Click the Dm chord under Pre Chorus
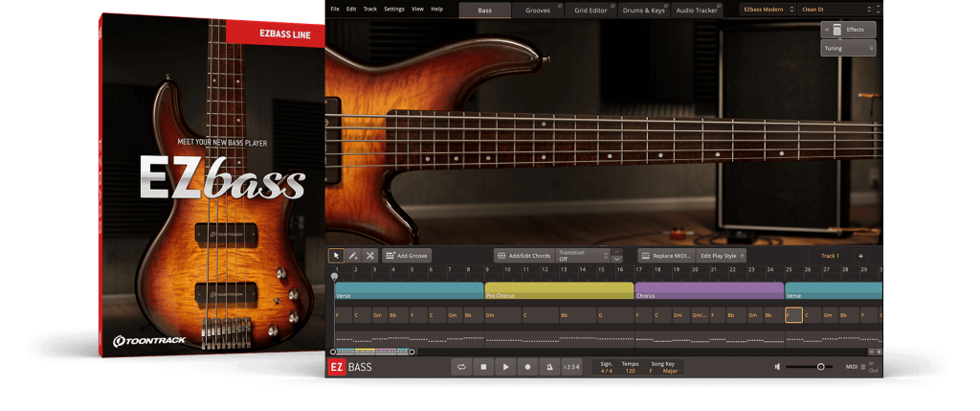Image resolution: width=980 pixels, height=411 pixels. pos(503,315)
